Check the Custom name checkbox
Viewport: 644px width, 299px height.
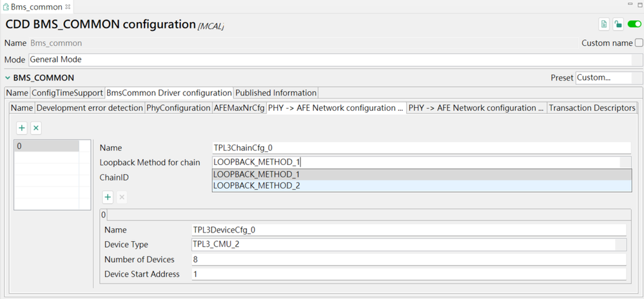[639, 43]
